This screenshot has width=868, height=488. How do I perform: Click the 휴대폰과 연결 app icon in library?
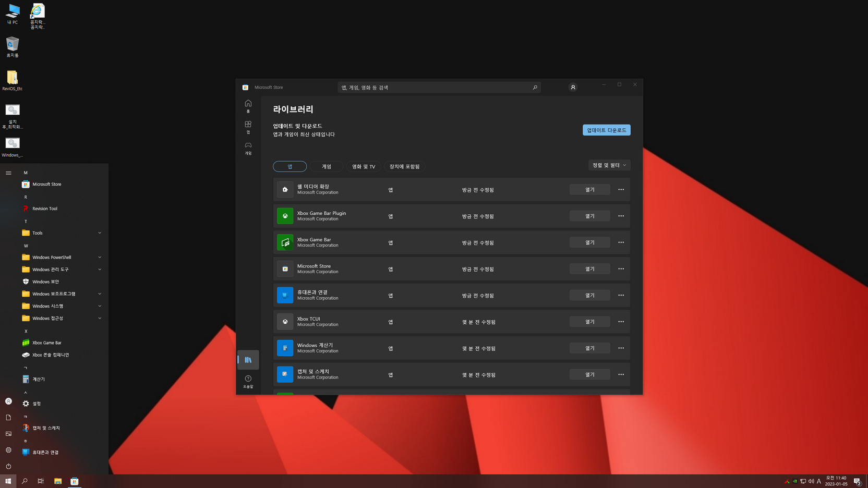click(x=285, y=295)
